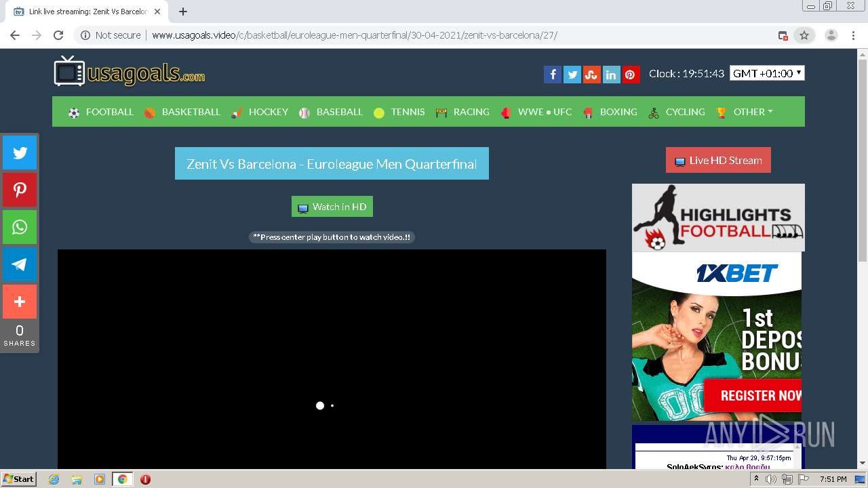Open FOOTBALL category
This screenshot has width=868, height=488.
pos(101,112)
